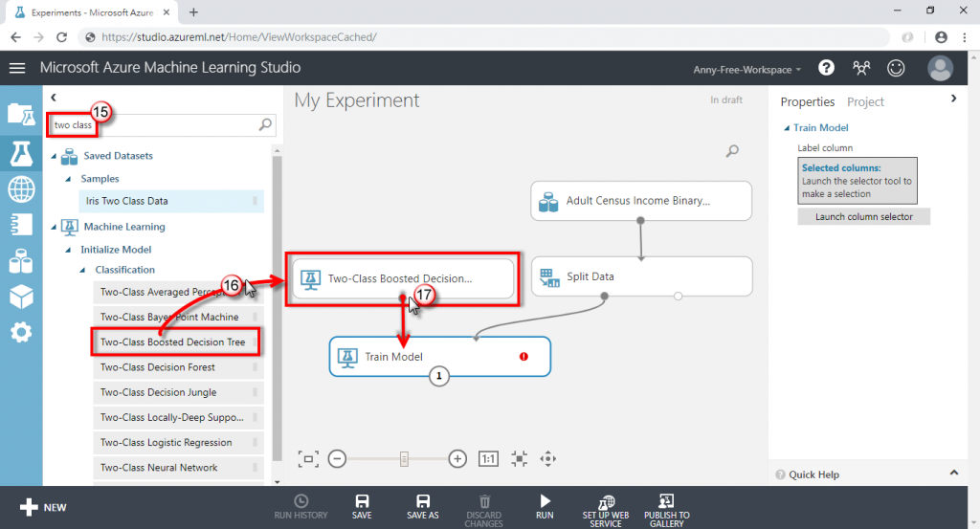Set zoom to actual size 1:1
The width and height of the screenshot is (980, 529).
point(488,459)
